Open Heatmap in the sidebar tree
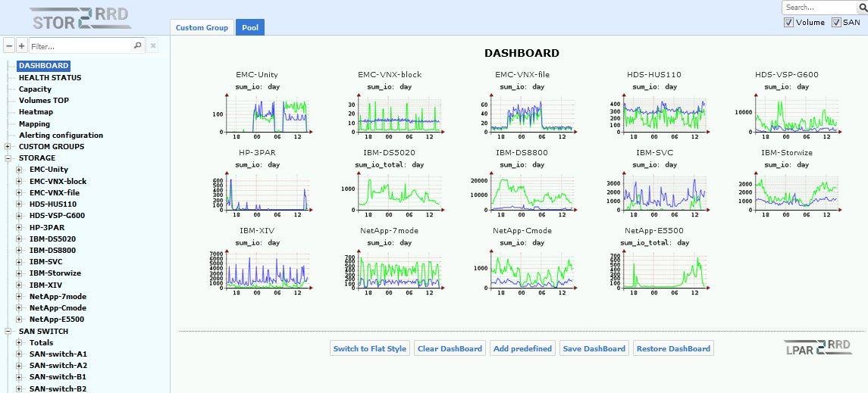The height and width of the screenshot is (393, 868). pos(34,112)
